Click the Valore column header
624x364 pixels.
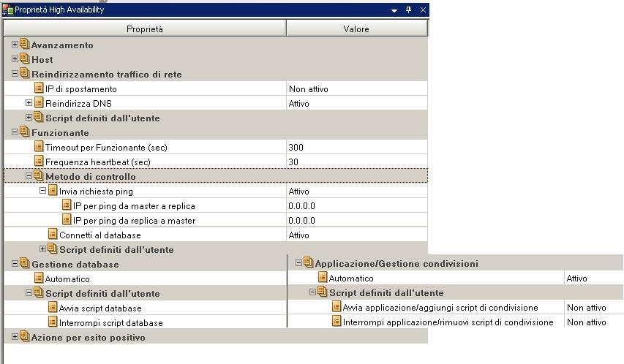356,29
